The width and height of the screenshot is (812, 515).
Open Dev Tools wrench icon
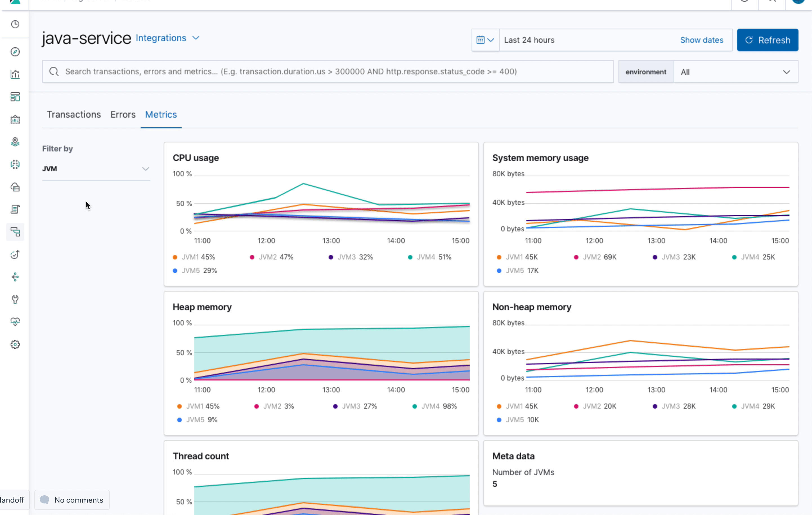(x=15, y=299)
